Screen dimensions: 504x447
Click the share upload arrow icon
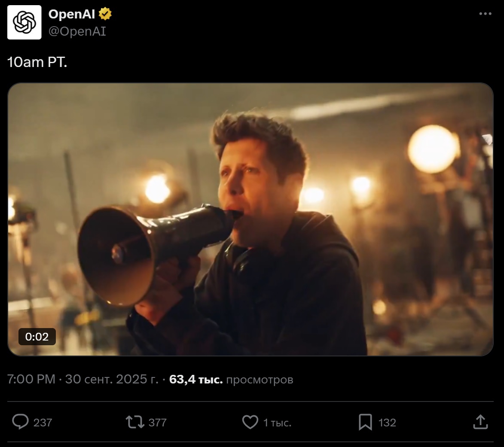pos(480,422)
